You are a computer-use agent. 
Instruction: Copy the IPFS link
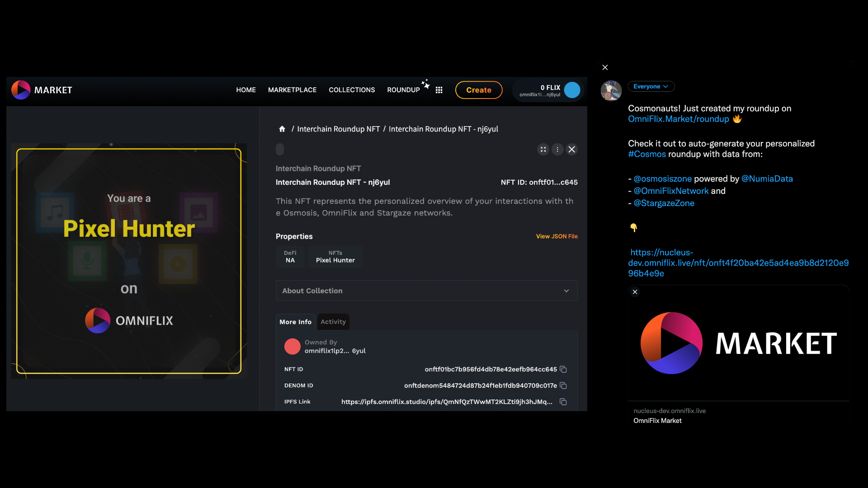(563, 402)
